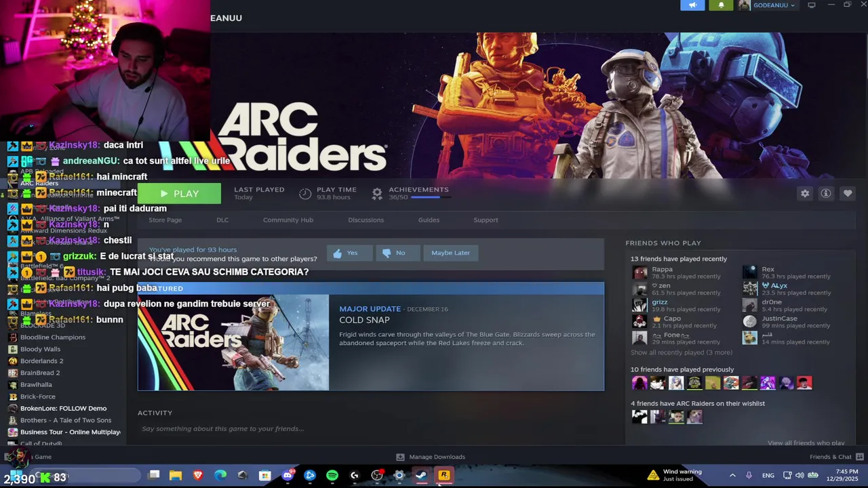The image size is (868, 488).
Task: Open the Guides tab
Action: 429,220
